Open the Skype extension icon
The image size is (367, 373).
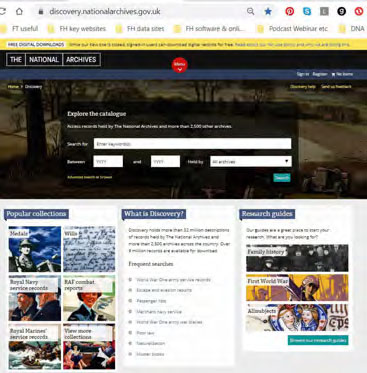click(x=307, y=12)
